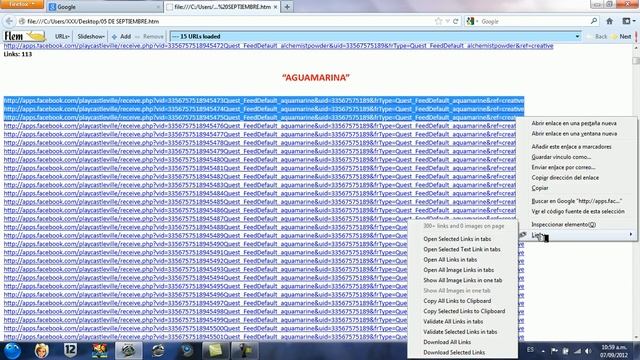This screenshot has height=360, width=640.
Task: Open the Flem URLs dropdown
Action: (62, 36)
